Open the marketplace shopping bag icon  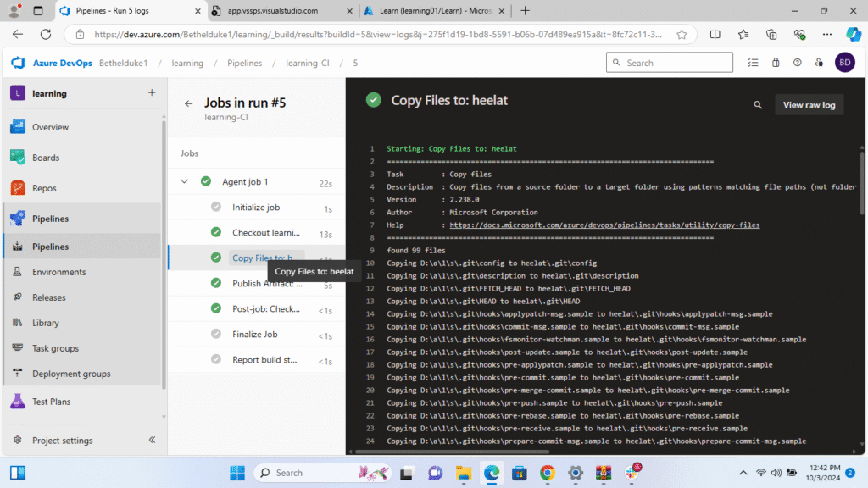(775, 63)
